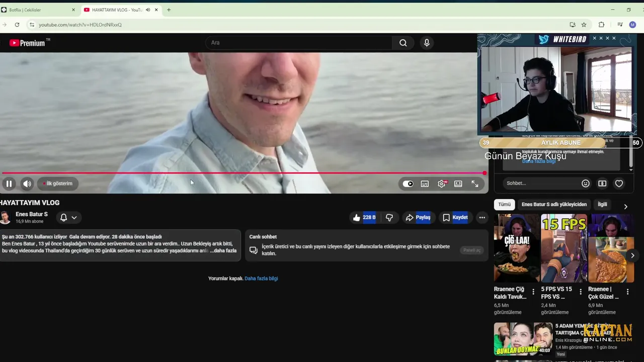Open 'Rraenee | Çok Güzel' short thumbnail

click(x=611, y=248)
